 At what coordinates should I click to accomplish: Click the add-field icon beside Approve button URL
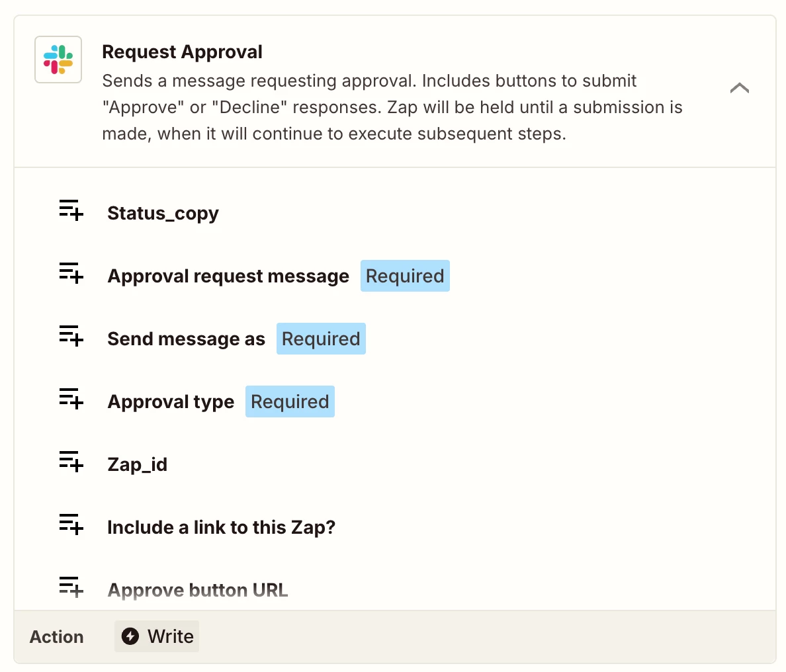coord(71,587)
